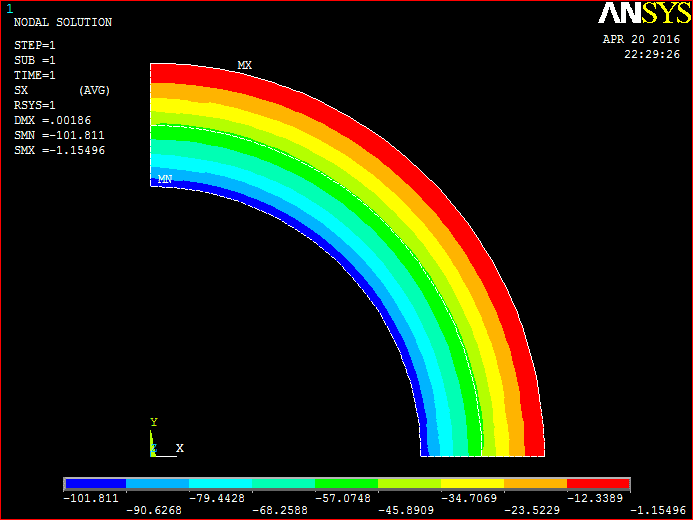
Task: Click the -57.0748 legend value
Action: tap(346, 497)
